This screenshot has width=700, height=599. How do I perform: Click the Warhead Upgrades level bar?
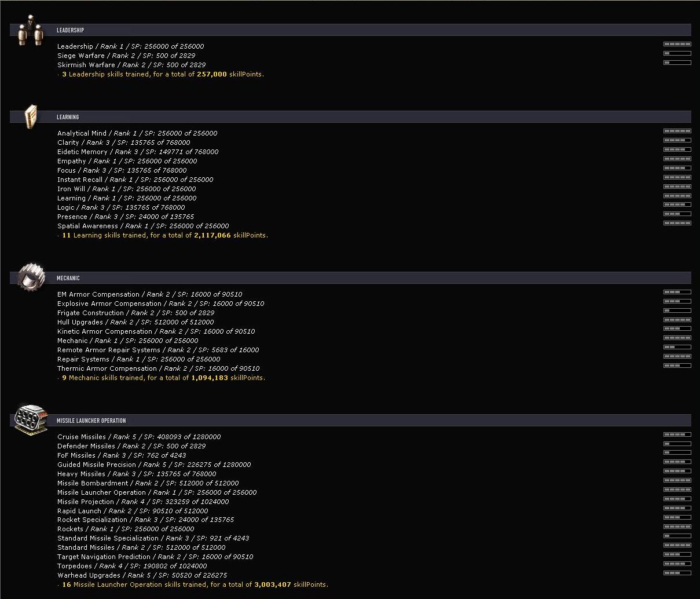pos(677,573)
